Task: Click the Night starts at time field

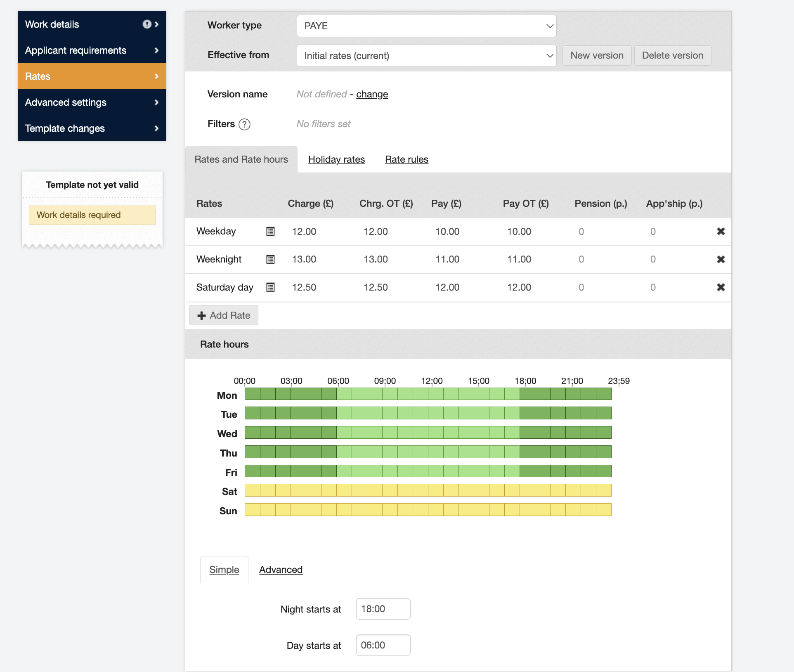Action: click(383, 609)
